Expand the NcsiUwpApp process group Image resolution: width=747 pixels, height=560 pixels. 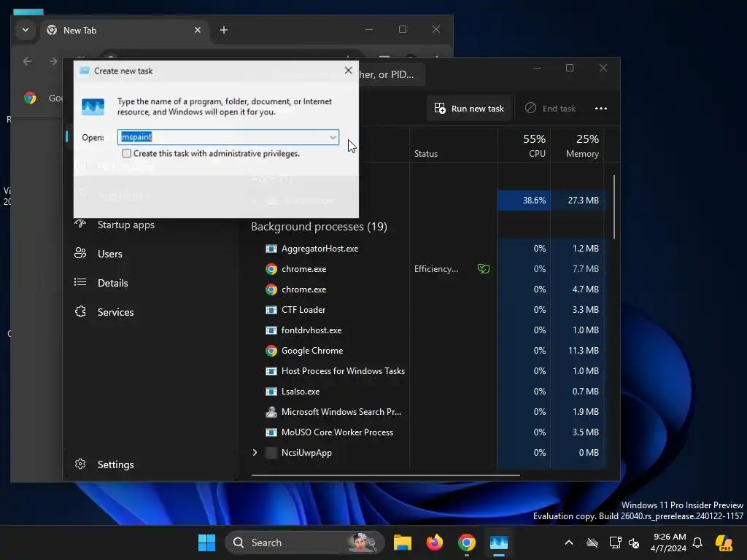255,452
